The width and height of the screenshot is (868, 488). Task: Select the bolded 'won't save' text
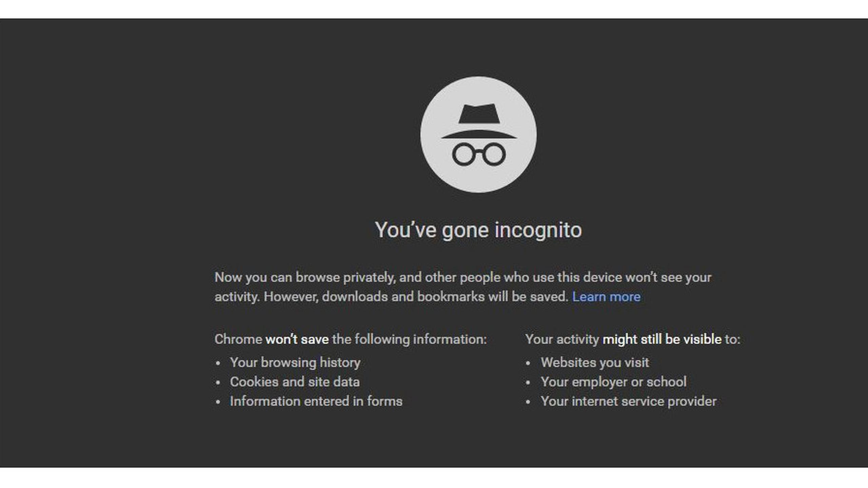pos(297,339)
